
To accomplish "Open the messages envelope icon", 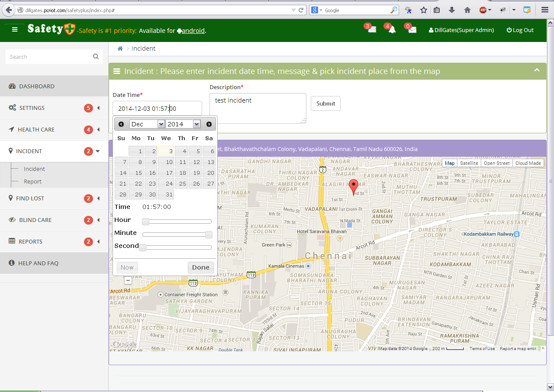I will (412, 29).
